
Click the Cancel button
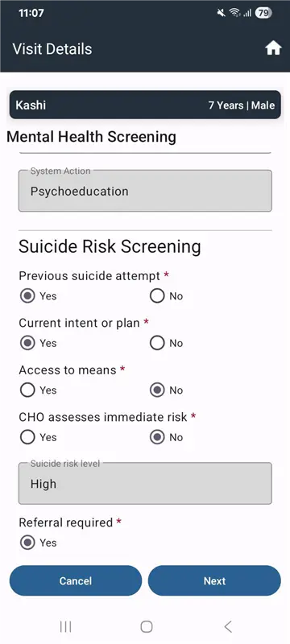pyautogui.click(x=76, y=580)
